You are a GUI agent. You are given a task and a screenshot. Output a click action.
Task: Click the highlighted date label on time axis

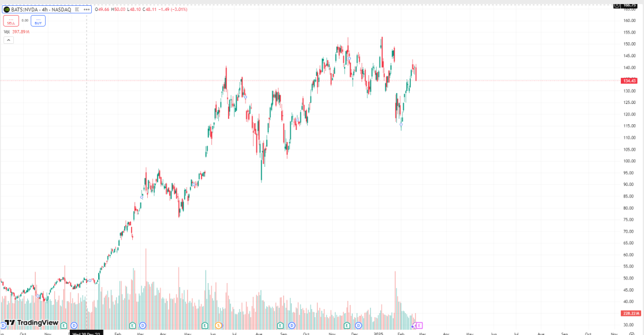tap(87, 333)
